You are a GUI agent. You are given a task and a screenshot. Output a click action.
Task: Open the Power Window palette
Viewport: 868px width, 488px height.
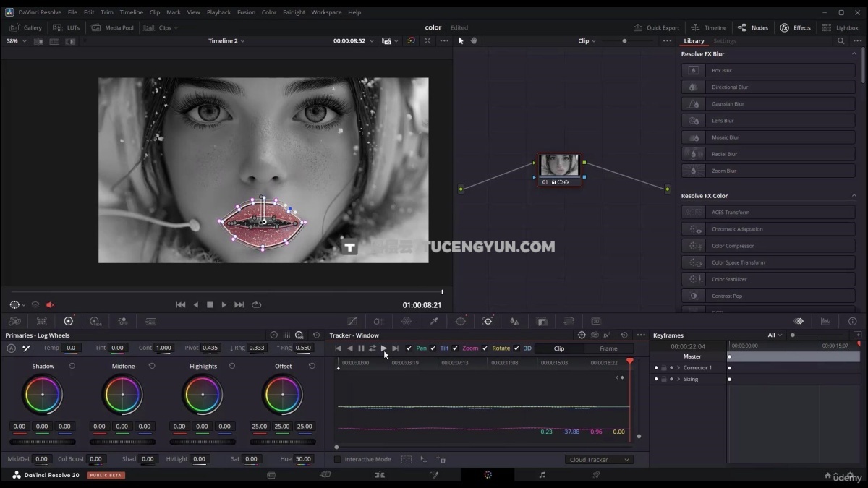(x=461, y=321)
